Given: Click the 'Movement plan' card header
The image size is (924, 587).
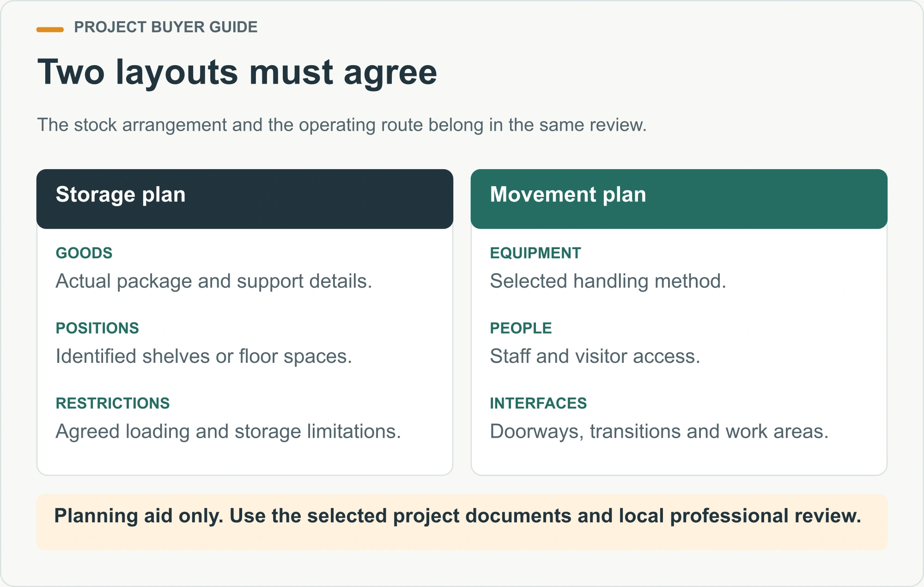Looking at the screenshot, I should [x=679, y=199].
